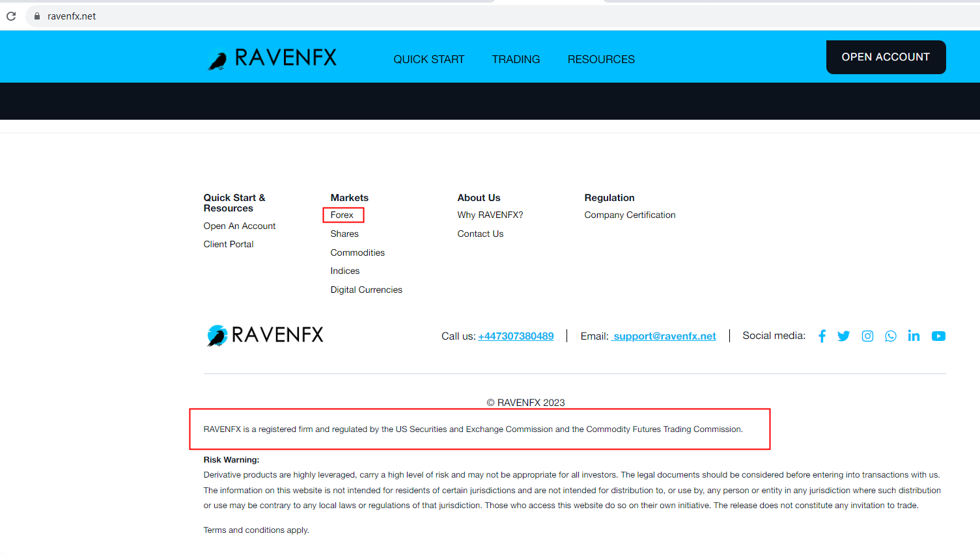Viewport: 980px width, 555px height.
Task: Reload the page with the browser refresh icon
Action: (11, 16)
